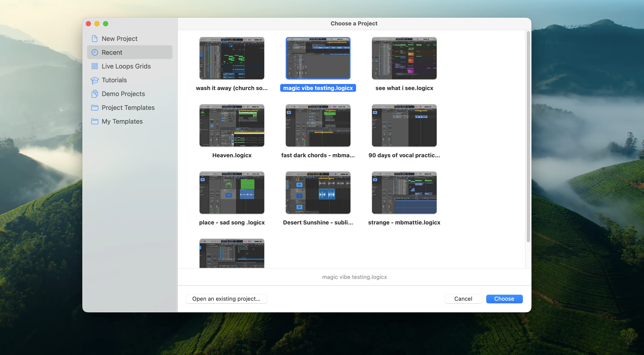
Task: Click the project grid vertical scrollbar
Action: tap(528, 137)
